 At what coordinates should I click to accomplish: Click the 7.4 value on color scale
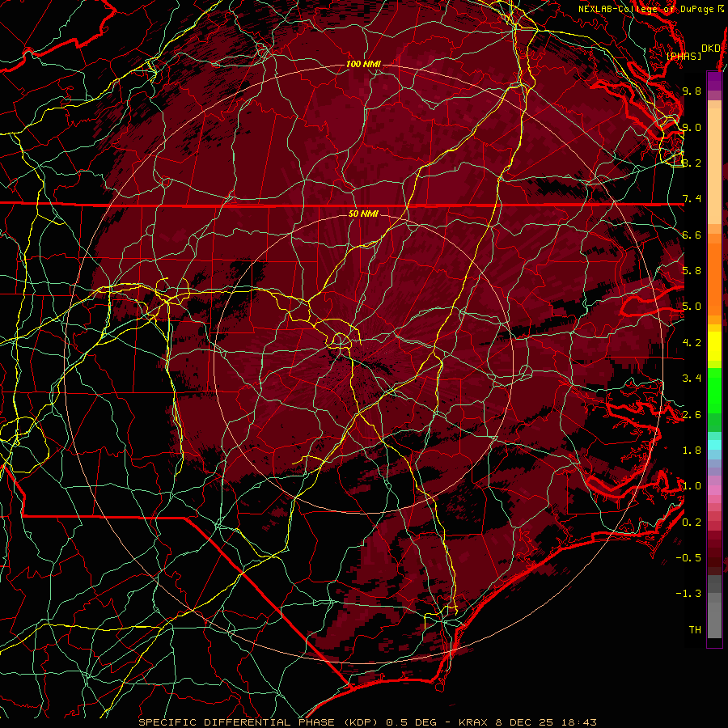[x=692, y=199]
